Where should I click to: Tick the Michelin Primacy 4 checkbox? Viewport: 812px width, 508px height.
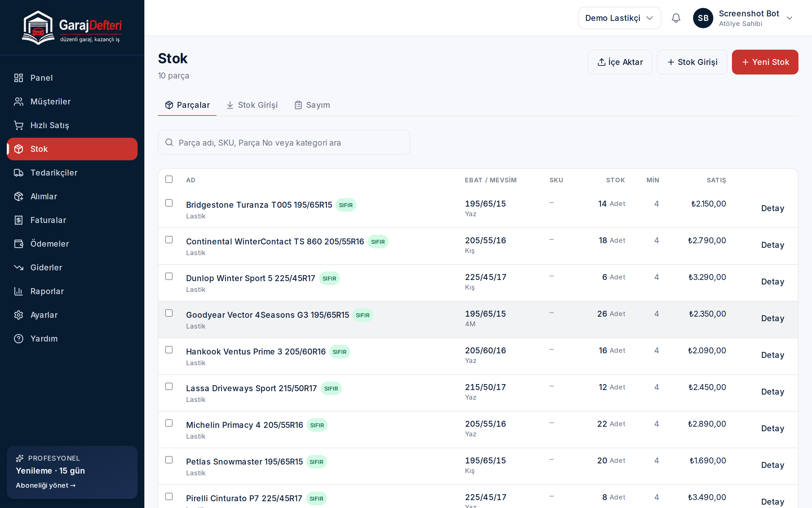tap(169, 423)
